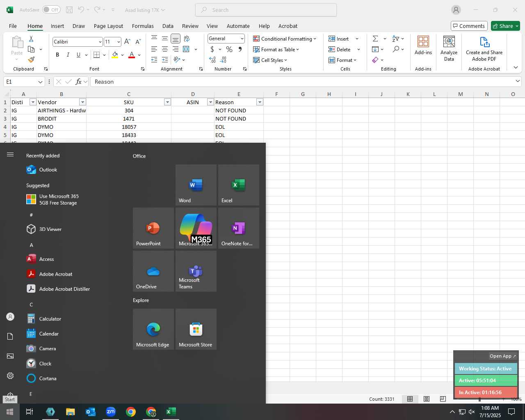Click the yellow Fill Color swatch button

pos(115,55)
